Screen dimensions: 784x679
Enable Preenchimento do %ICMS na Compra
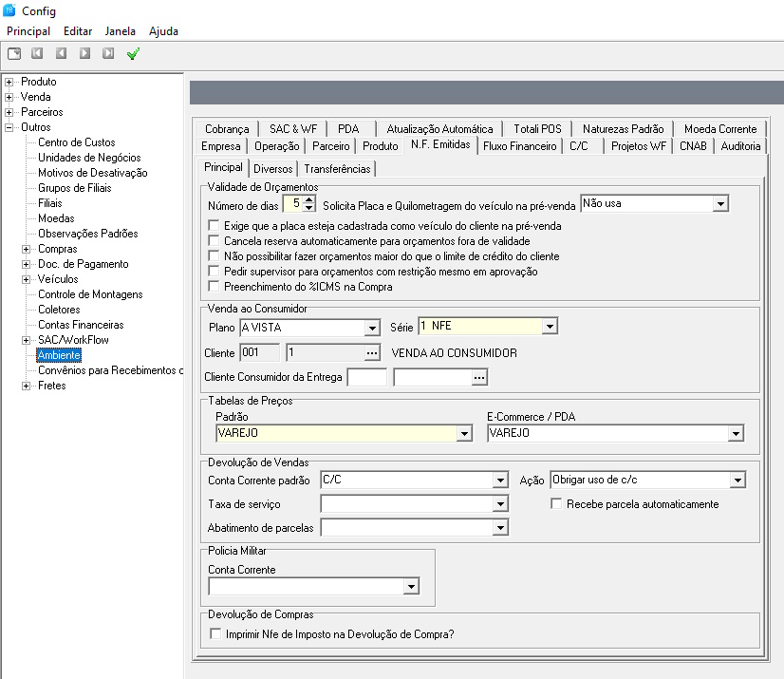(x=215, y=287)
